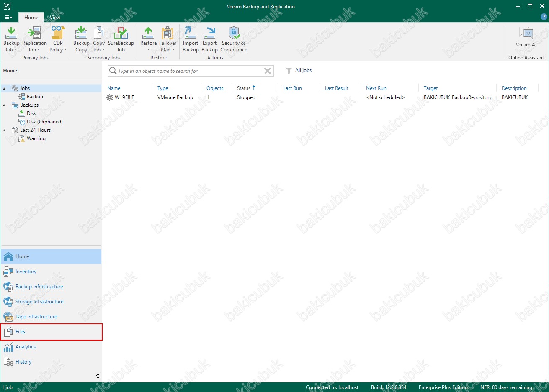Sort by the Next Run column header

tap(376, 88)
